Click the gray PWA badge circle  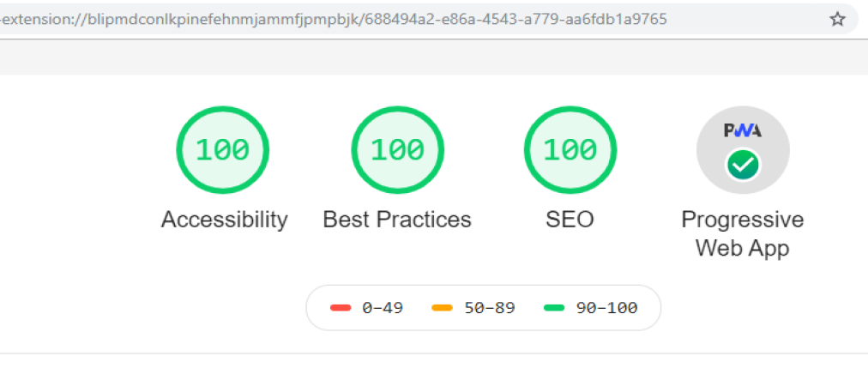[x=743, y=150]
